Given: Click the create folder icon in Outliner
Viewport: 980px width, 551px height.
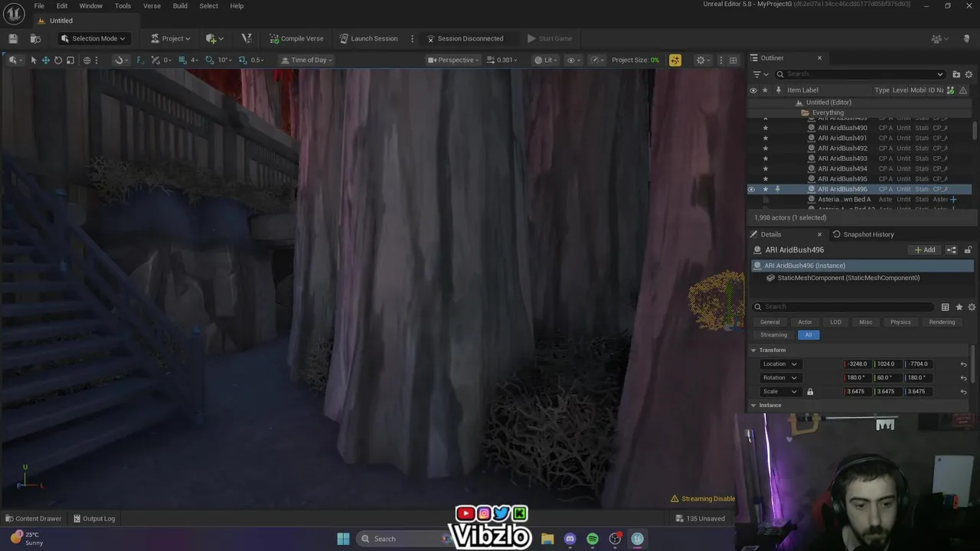Looking at the screenshot, I should (x=956, y=74).
